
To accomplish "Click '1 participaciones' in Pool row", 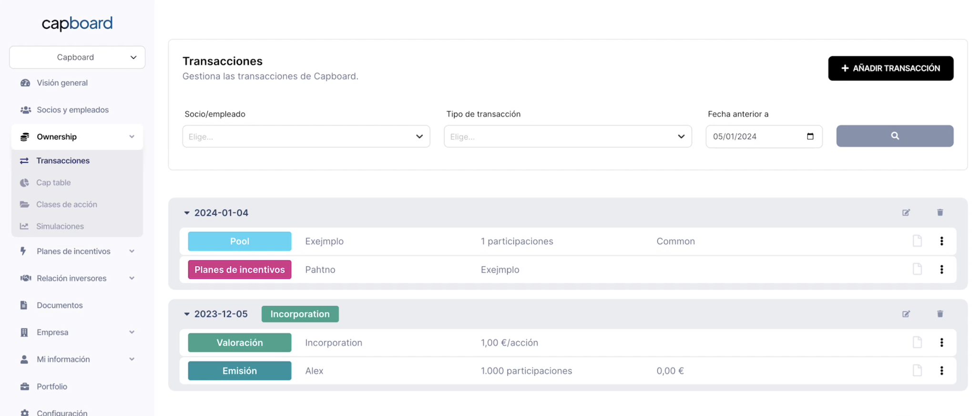I will click(x=517, y=241).
